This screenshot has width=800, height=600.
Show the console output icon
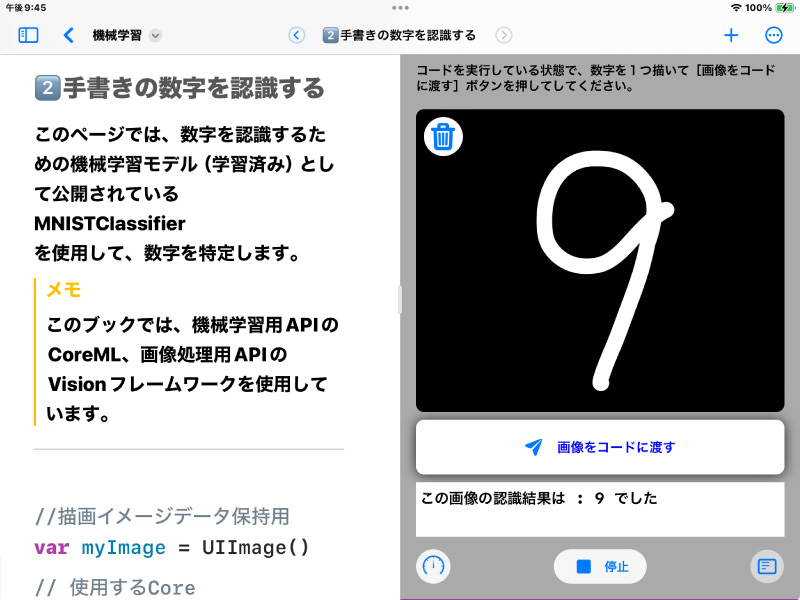pos(766,566)
